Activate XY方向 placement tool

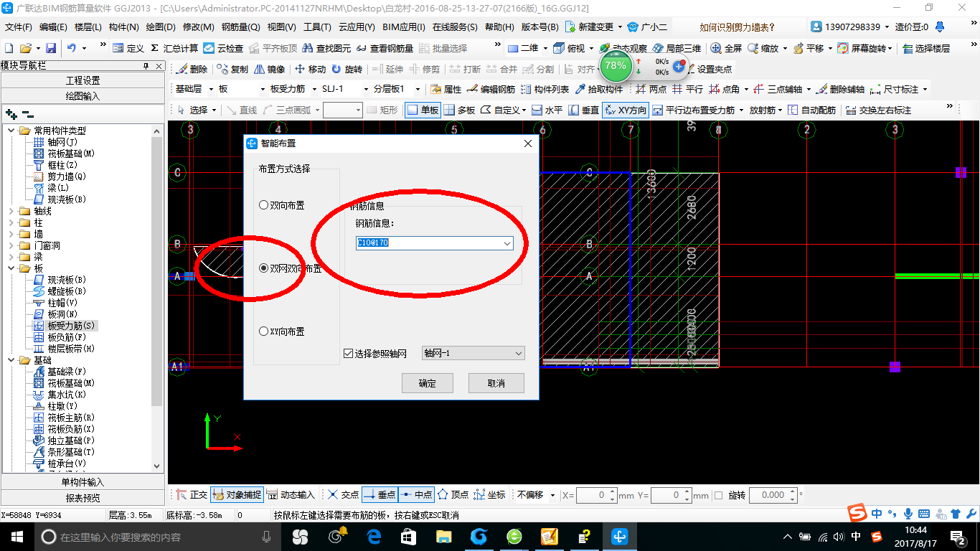tap(625, 110)
